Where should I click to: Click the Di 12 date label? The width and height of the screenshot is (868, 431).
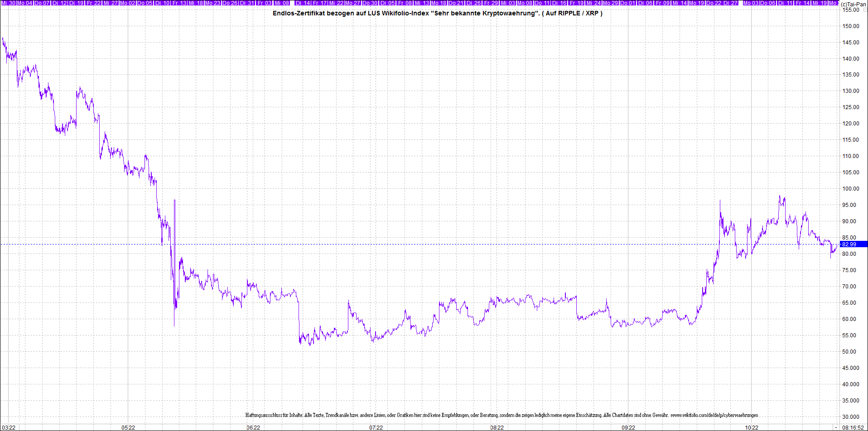(x=60, y=3)
